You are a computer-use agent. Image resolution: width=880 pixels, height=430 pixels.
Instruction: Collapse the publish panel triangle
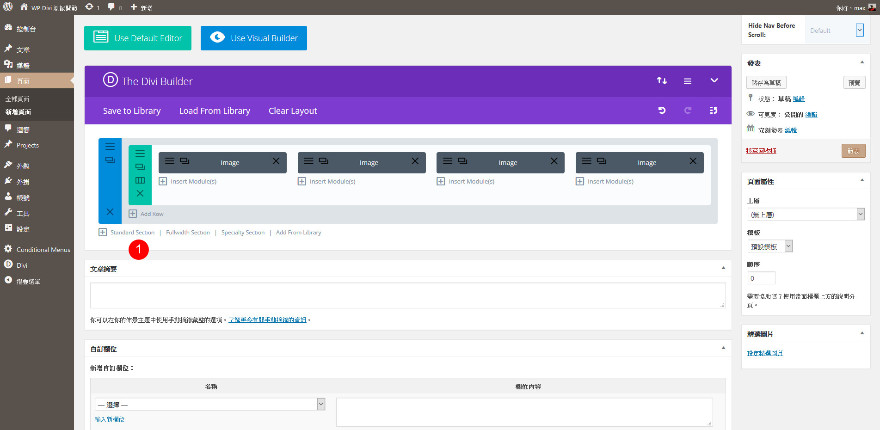click(861, 62)
